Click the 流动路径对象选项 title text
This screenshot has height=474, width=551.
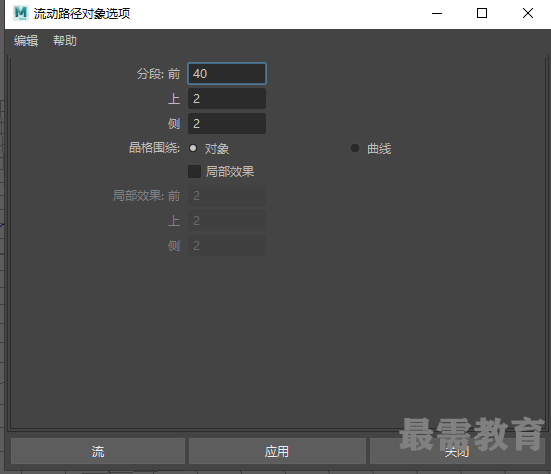[x=82, y=14]
